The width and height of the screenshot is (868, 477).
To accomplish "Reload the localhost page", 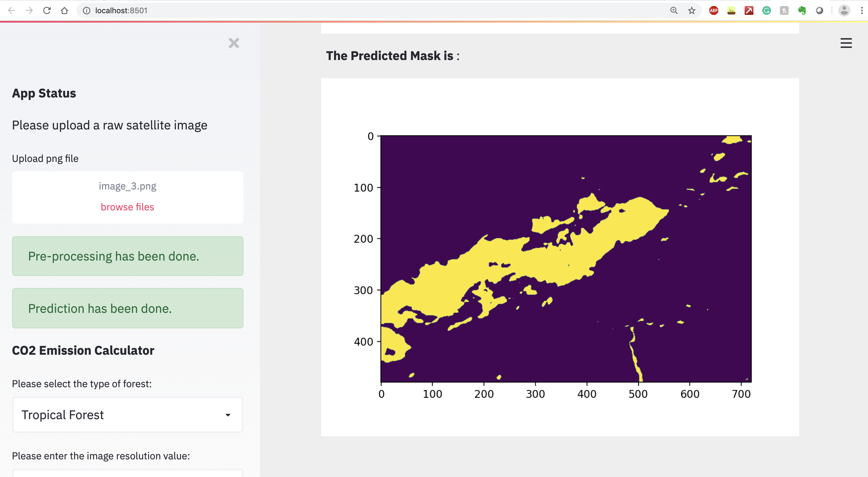I will [x=47, y=10].
